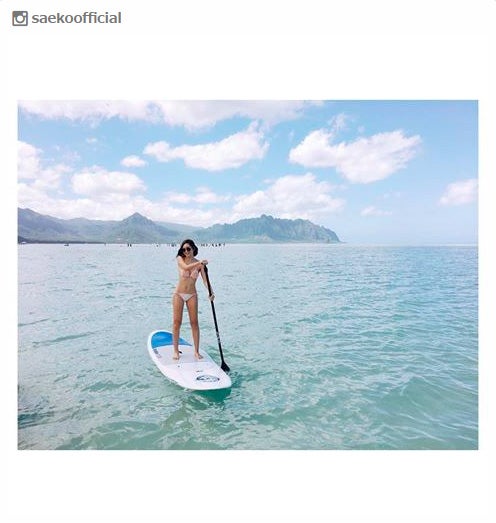Click the large cloud at upper right
Viewport: 496px width, 523px height.
click(x=355, y=155)
